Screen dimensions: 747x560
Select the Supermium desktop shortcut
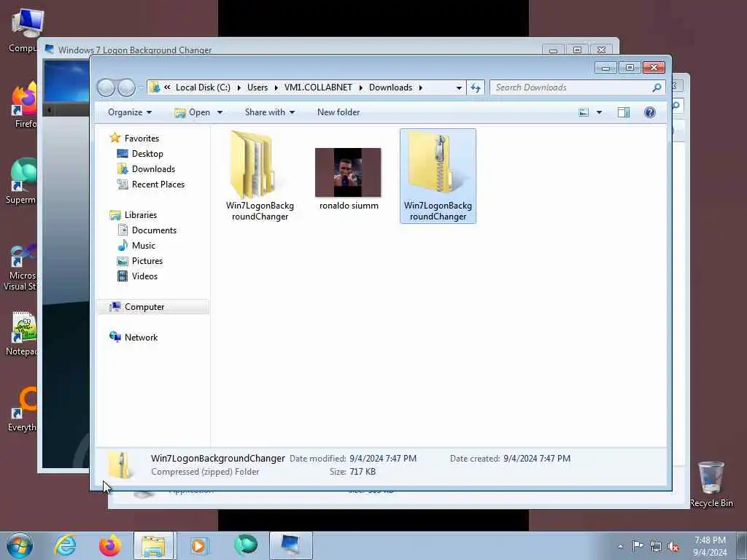(22, 181)
